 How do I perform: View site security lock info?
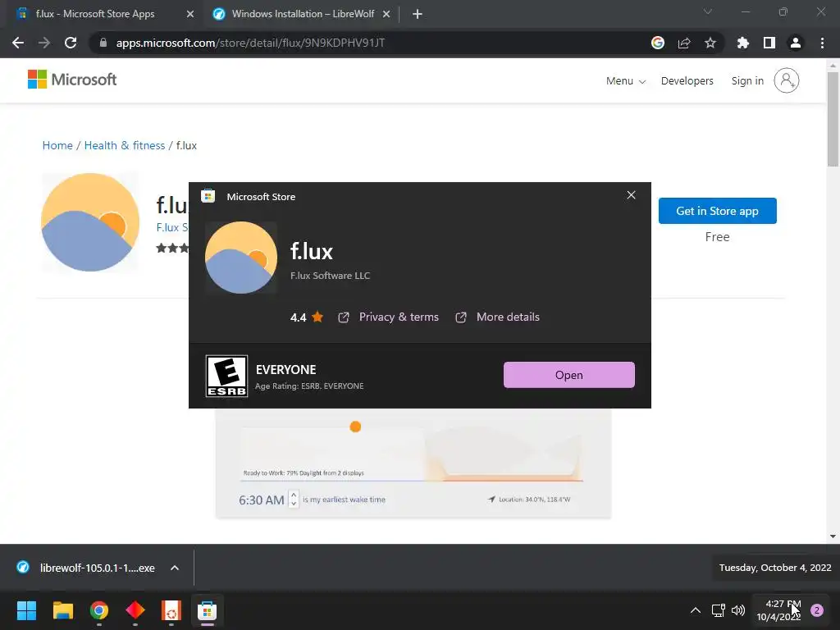pyautogui.click(x=103, y=43)
